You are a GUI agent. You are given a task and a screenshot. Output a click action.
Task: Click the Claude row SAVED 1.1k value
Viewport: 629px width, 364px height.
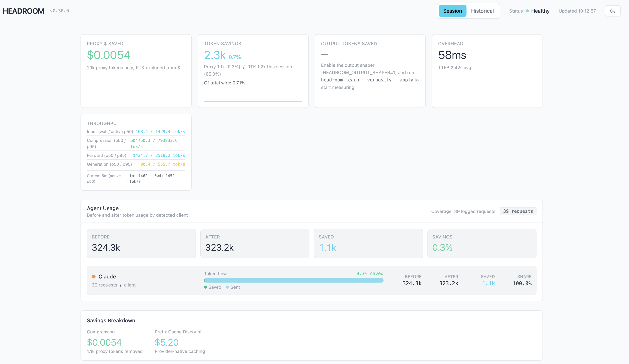click(x=488, y=283)
